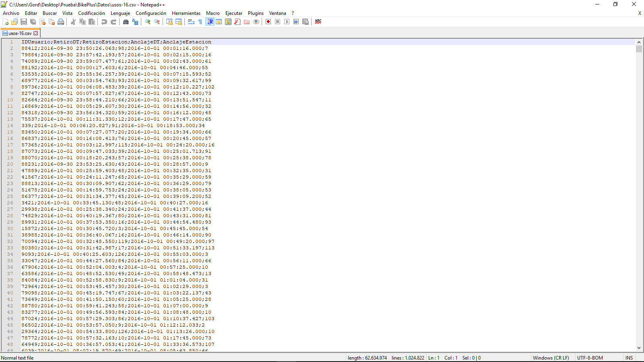Click the 'Ln : 1' status entry

click(434, 358)
